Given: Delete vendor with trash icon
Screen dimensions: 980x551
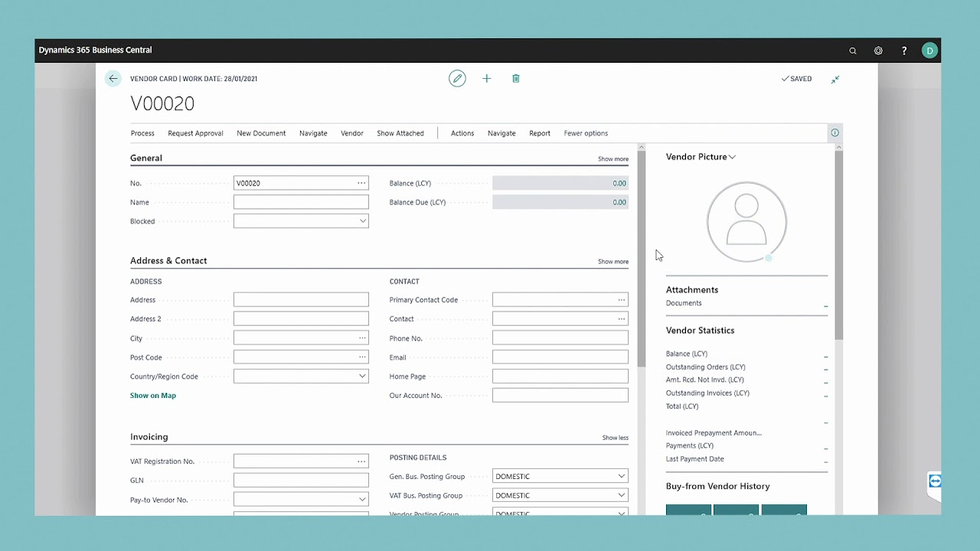Looking at the screenshot, I should (516, 78).
